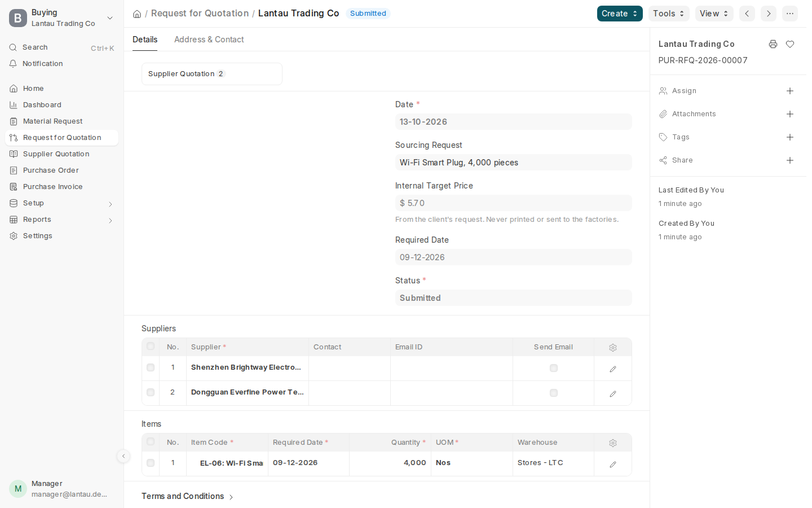The width and height of the screenshot is (812, 508).
Task: Open the Buying workspace switcher
Action: pos(62,18)
